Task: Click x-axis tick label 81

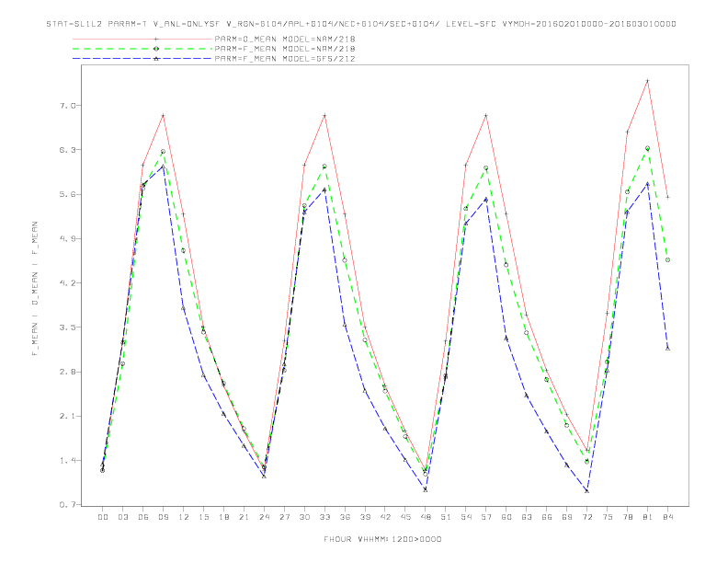Action: pyautogui.click(x=648, y=517)
